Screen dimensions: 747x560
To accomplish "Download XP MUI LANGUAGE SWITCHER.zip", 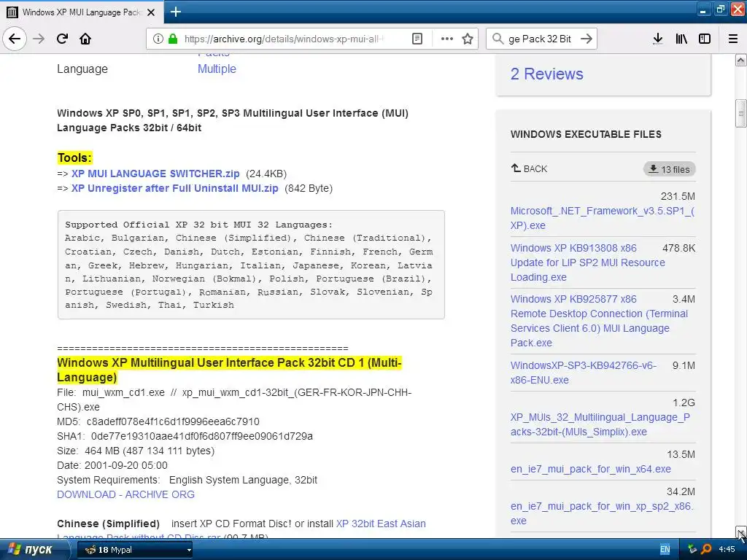I will coord(155,174).
